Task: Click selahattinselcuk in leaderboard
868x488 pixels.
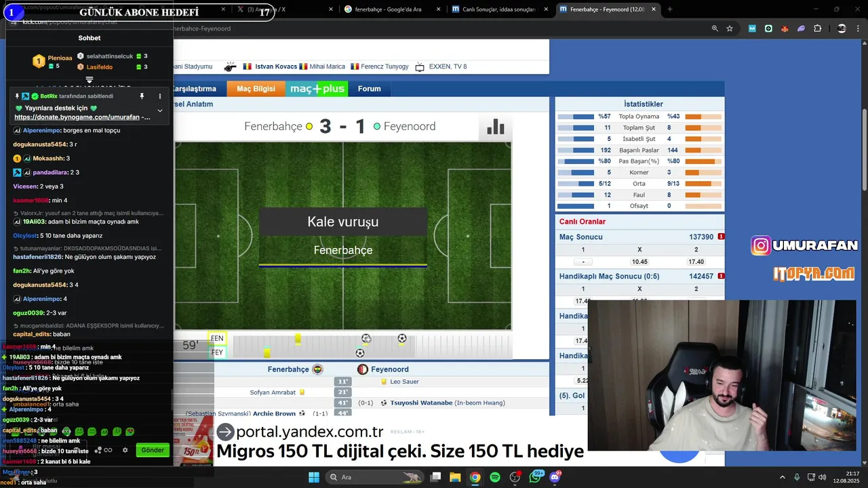Action: point(110,56)
